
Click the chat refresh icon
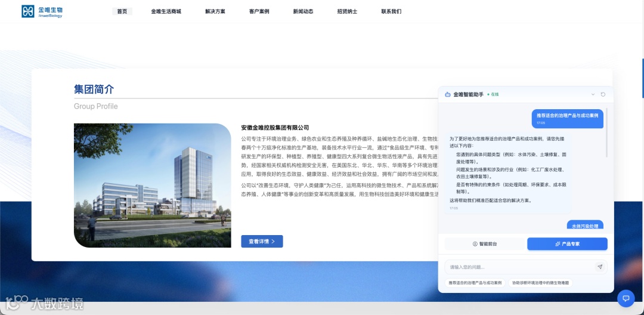(x=603, y=94)
